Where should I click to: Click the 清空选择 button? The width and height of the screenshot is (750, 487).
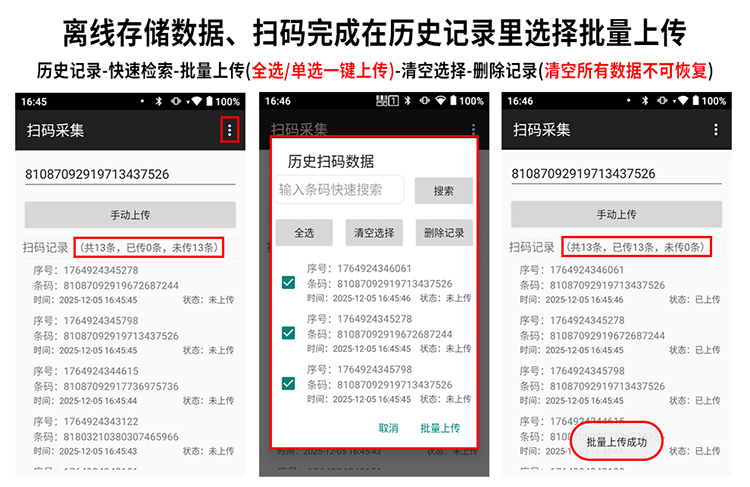(374, 233)
